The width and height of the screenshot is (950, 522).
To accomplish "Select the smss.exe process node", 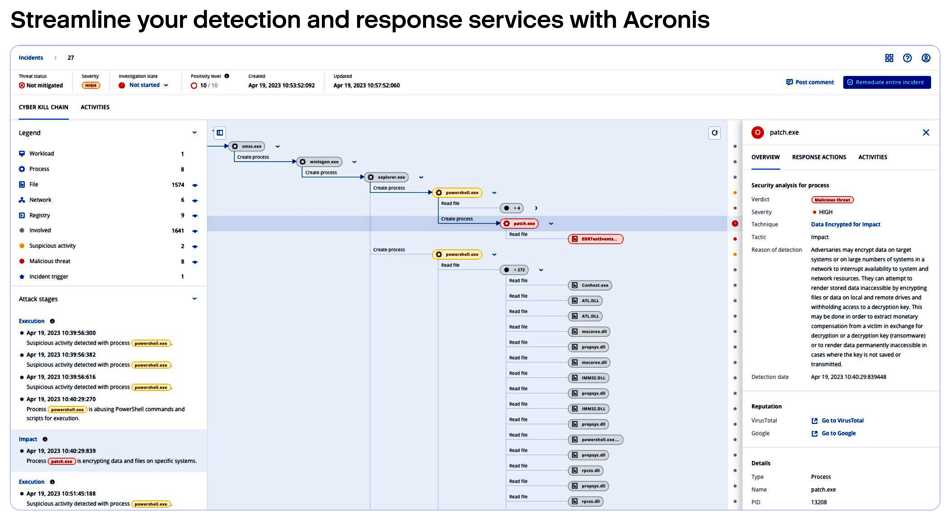I will point(247,147).
